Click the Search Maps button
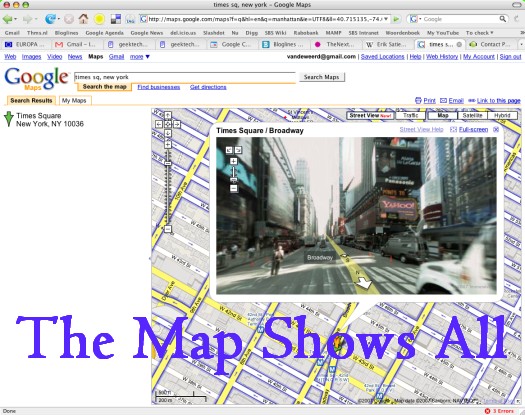This screenshot has width=525, height=415. 321,77
